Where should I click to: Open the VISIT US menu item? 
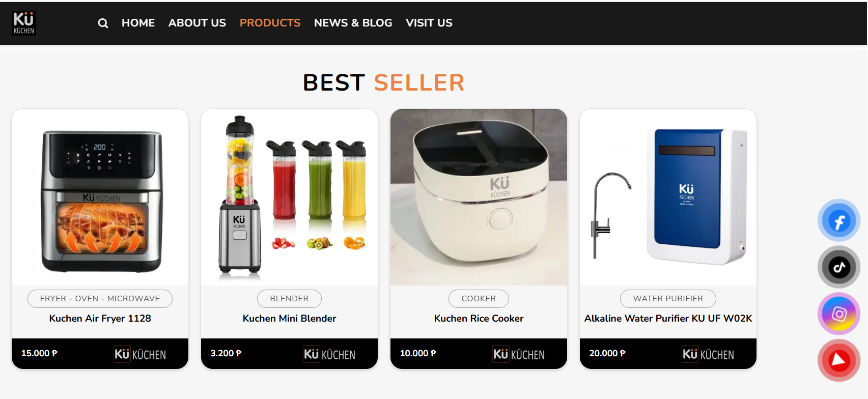coord(429,23)
